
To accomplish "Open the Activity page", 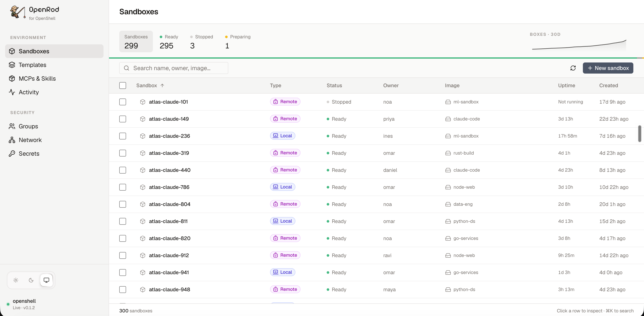I will (x=54, y=92).
